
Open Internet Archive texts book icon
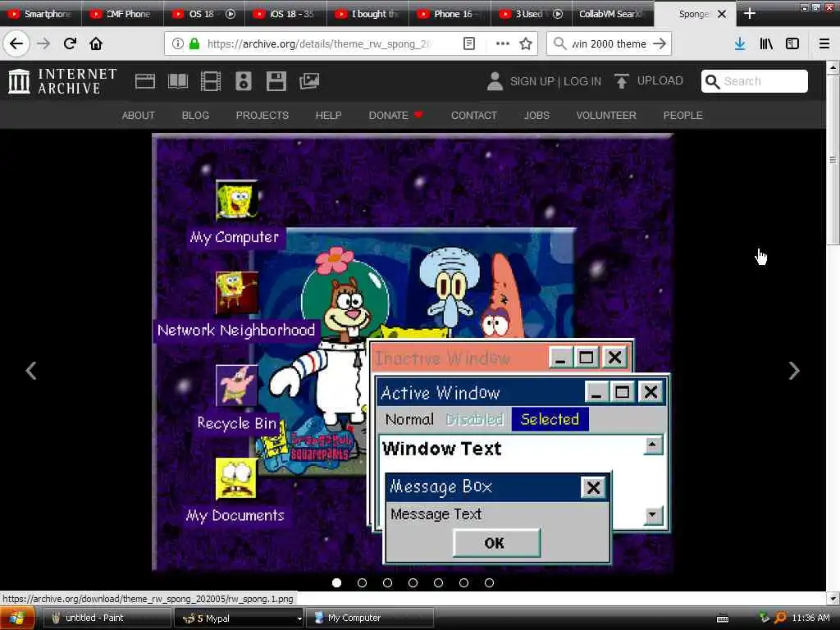tap(178, 81)
